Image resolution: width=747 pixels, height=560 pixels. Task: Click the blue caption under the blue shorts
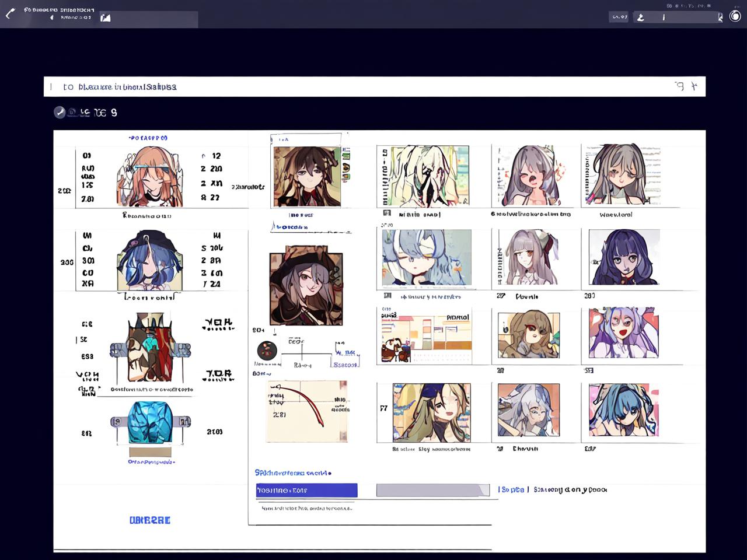(x=152, y=462)
